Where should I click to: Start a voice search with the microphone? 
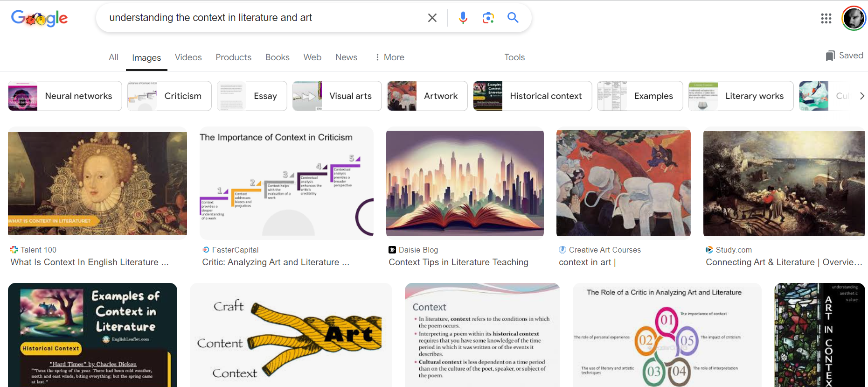pyautogui.click(x=463, y=18)
